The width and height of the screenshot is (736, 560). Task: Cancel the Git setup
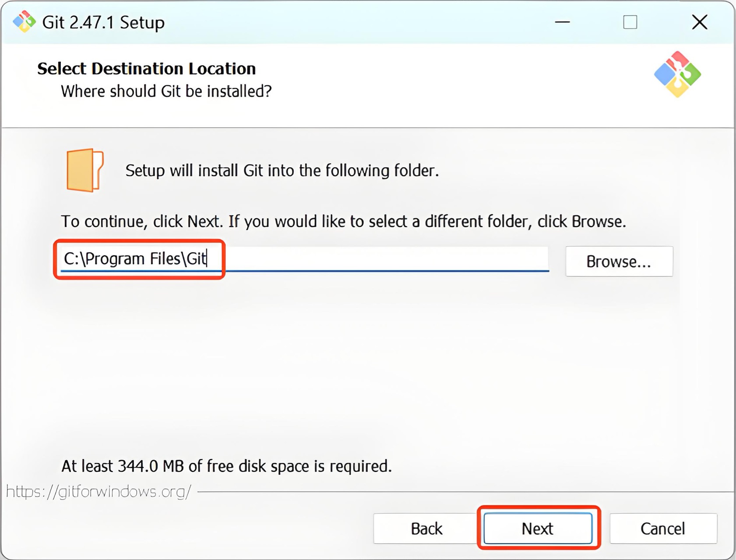tap(663, 528)
